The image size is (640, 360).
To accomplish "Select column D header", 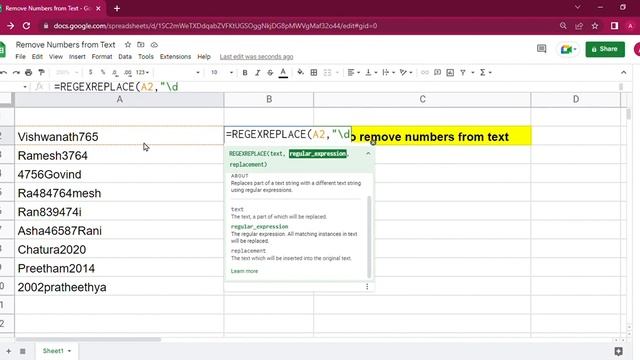I will (x=576, y=100).
